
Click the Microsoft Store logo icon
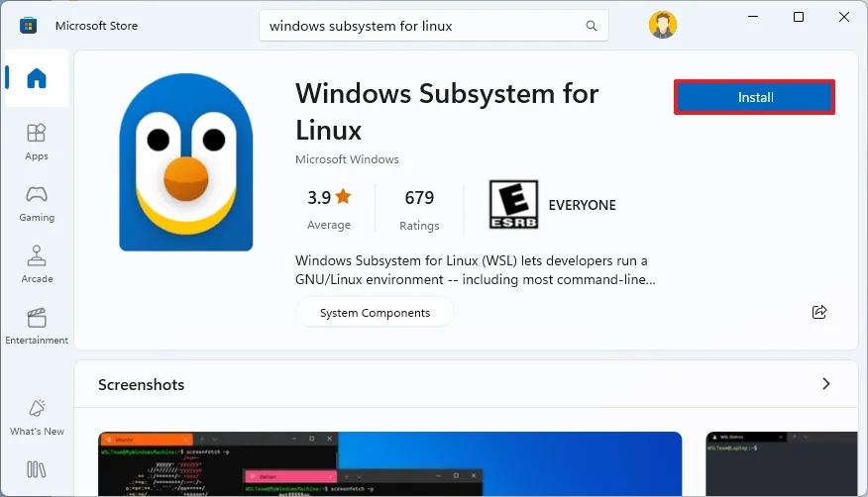point(28,26)
